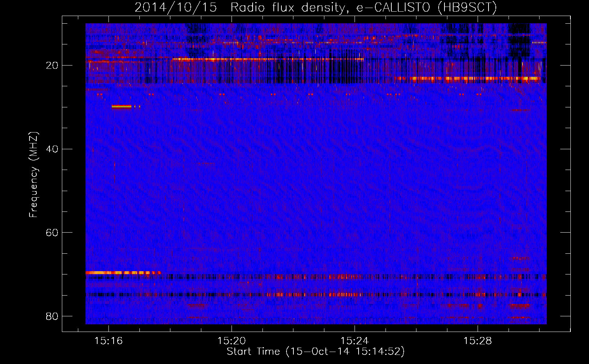Click the 'Frequency (MHZ)' axis label
Image resolution: width=589 pixels, height=364 pixels.
pos(33,174)
